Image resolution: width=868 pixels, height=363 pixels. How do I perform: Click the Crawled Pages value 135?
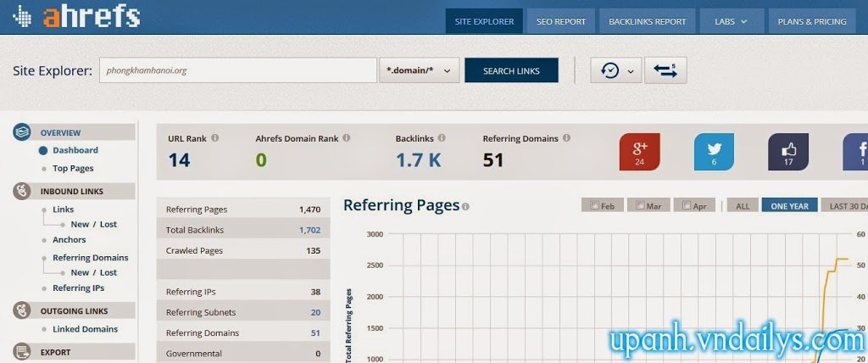(x=314, y=250)
